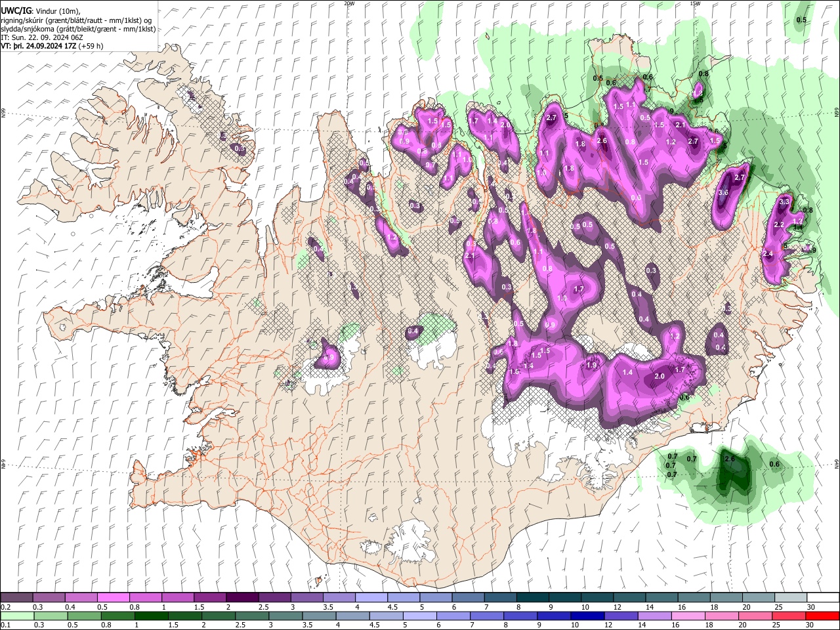Click the 2.2 value below the 3.3 label
The image size is (840, 630).
(780, 224)
